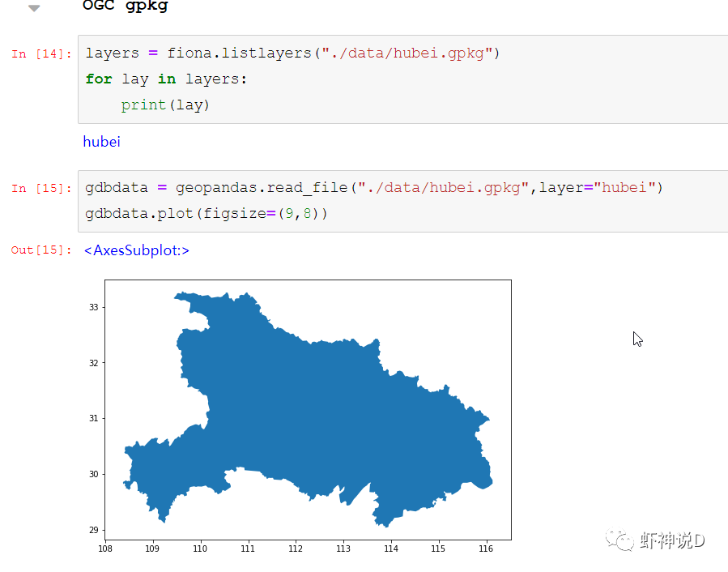Click the In [15] cell prompt
This screenshot has width=728, height=572.
point(41,189)
